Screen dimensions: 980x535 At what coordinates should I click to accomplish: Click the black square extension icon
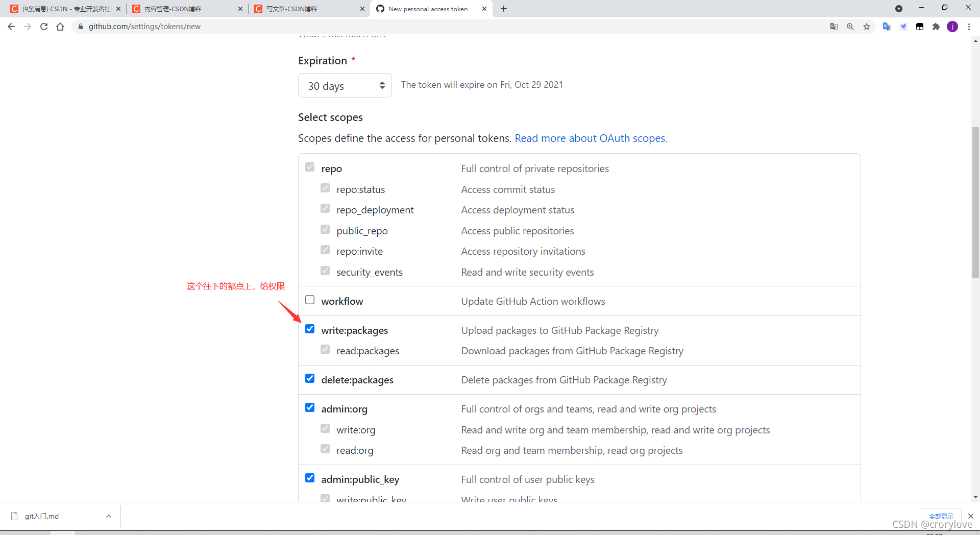tap(920, 27)
